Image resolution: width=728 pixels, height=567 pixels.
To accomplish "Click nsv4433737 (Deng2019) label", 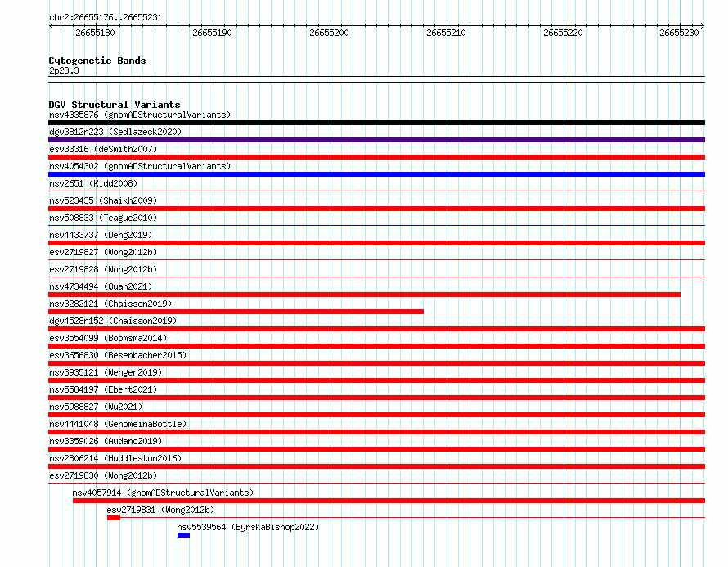I will 101,235.
